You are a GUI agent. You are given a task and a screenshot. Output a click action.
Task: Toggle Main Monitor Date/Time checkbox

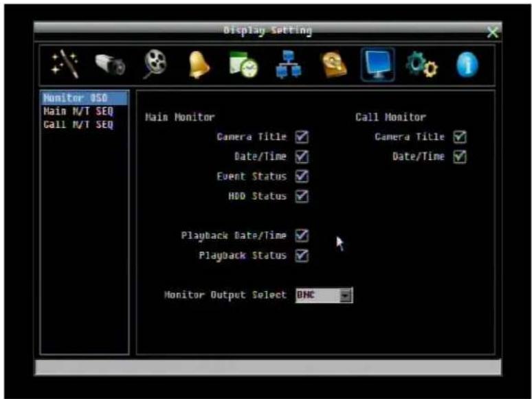click(302, 157)
